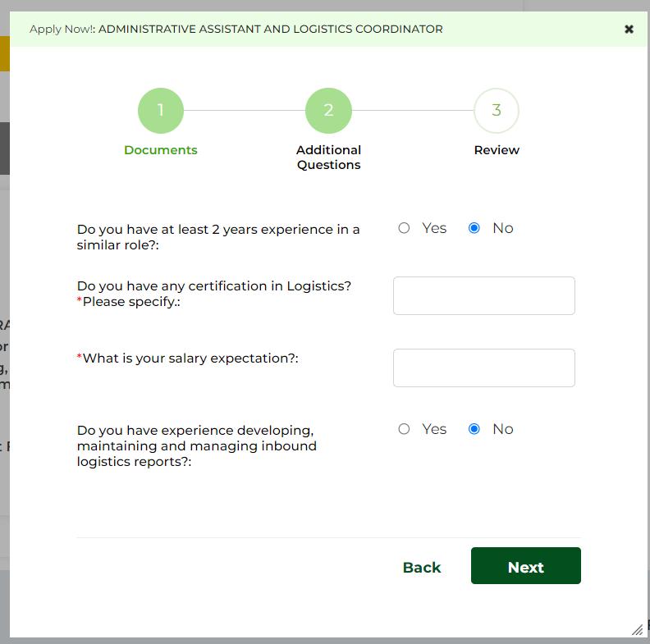
Task: Select Yes for 2 years experience question
Action: [x=404, y=228]
